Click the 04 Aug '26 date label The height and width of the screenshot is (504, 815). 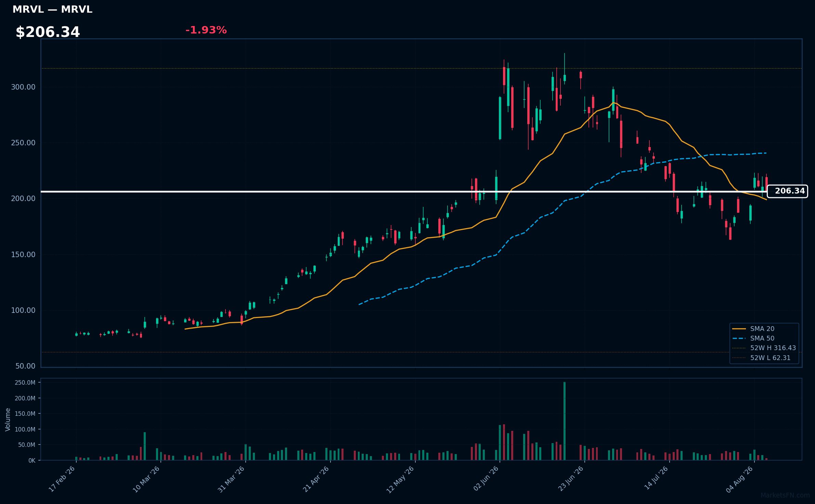[740, 479]
